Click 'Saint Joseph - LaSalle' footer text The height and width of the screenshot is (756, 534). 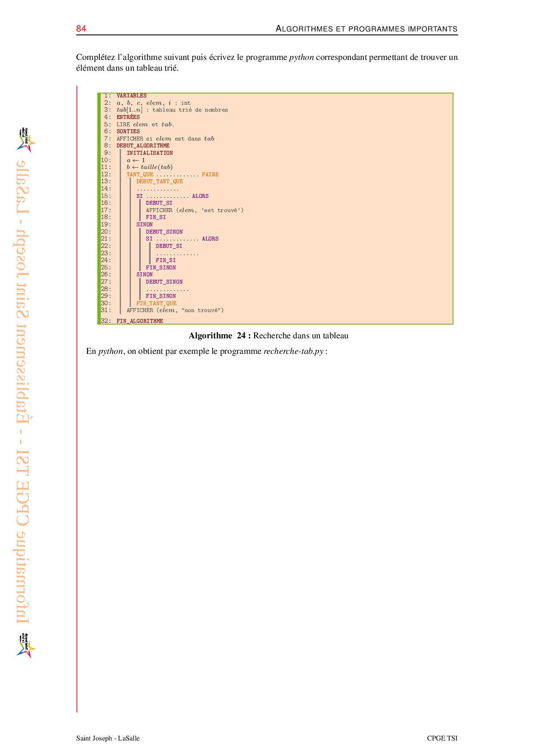point(108,738)
